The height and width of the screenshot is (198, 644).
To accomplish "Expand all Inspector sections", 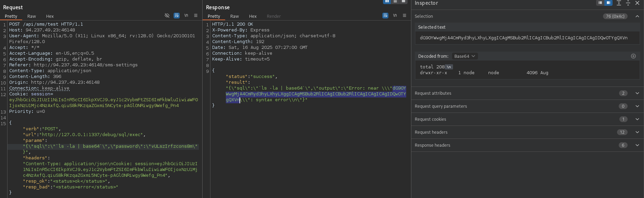I will 619,3.
